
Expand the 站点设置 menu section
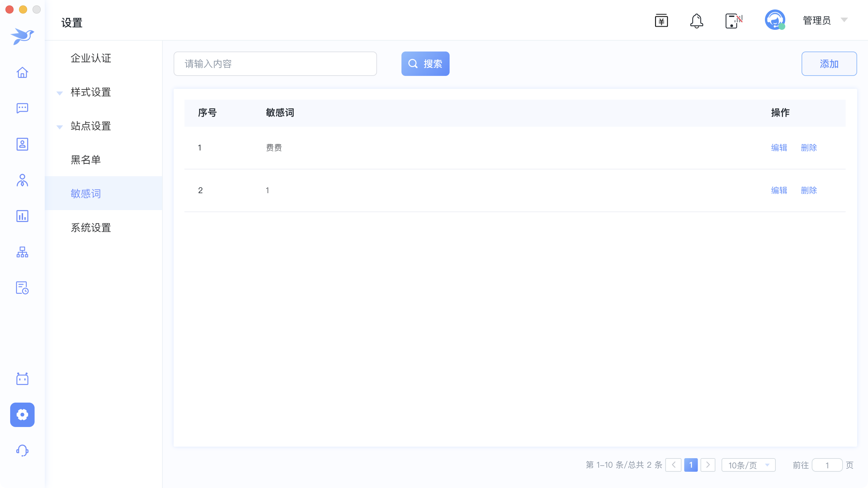tap(91, 126)
